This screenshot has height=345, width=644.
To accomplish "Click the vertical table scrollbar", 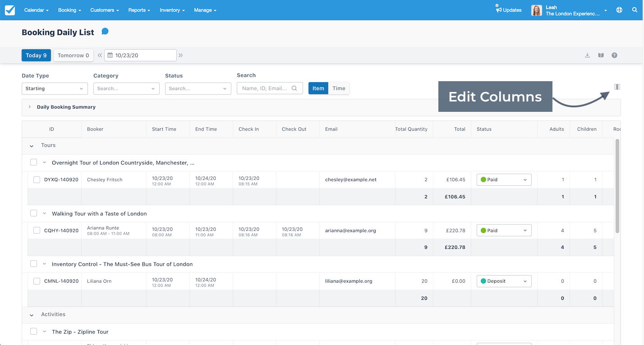I will 617,186.
